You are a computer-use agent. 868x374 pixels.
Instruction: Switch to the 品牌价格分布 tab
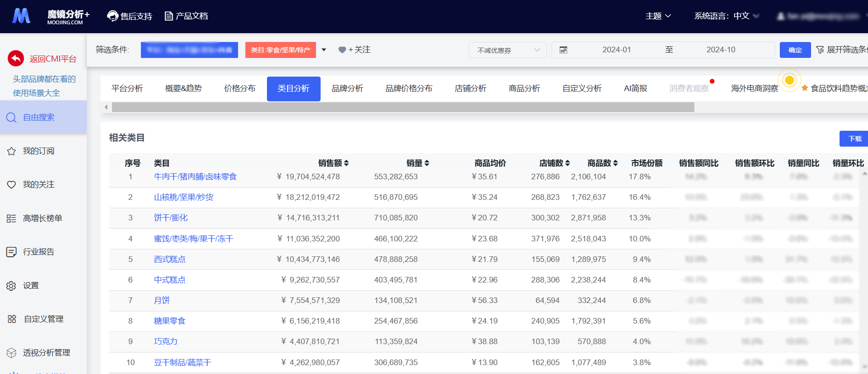409,88
